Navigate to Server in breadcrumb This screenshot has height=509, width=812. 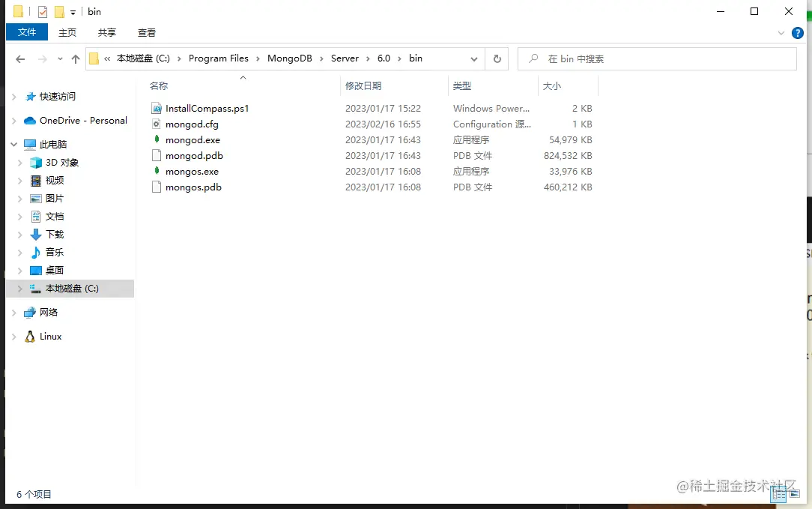click(x=345, y=58)
